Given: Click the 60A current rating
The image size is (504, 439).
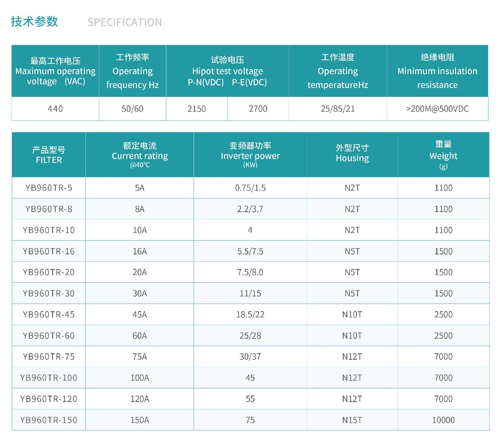Looking at the screenshot, I should tap(140, 336).
